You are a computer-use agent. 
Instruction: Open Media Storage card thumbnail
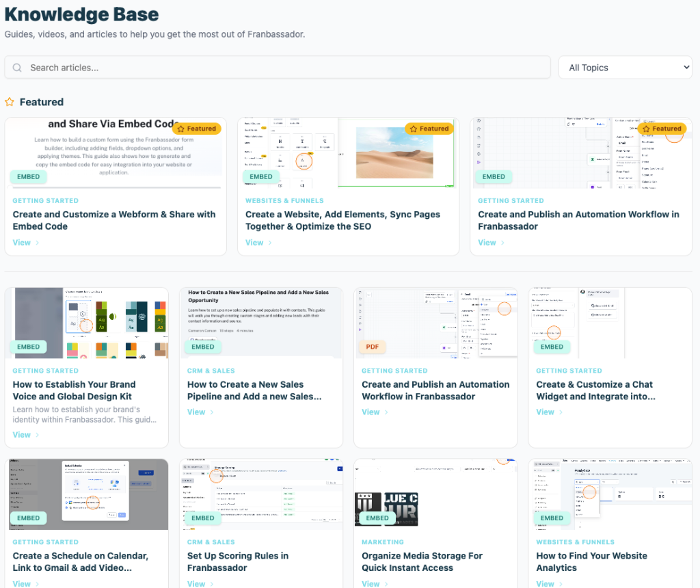(x=435, y=494)
